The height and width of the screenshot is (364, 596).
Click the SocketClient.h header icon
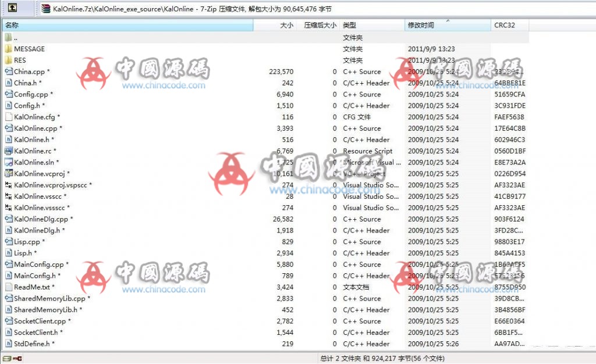[8, 332]
